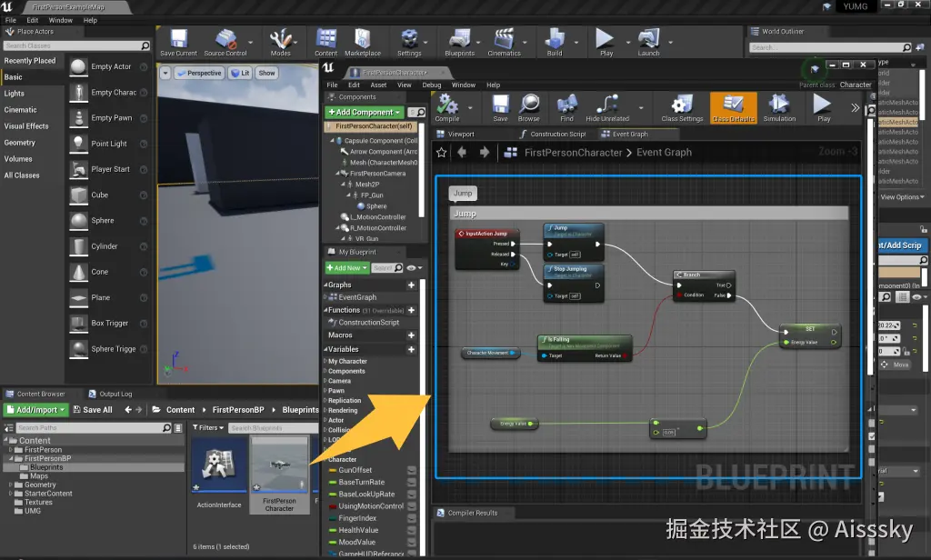The image size is (931, 560).
Task: Open the Perspective viewport dropdown
Action: point(199,73)
